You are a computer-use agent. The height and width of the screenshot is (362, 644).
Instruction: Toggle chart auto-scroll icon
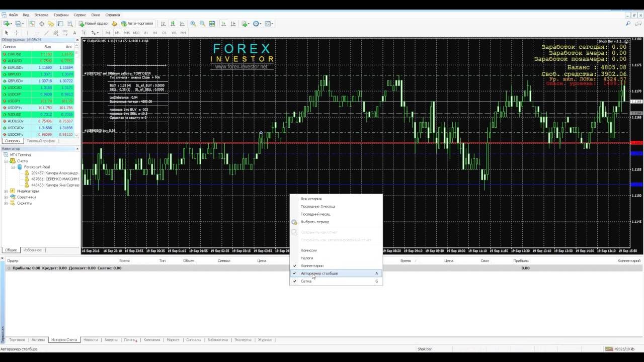pyautogui.click(x=224, y=24)
